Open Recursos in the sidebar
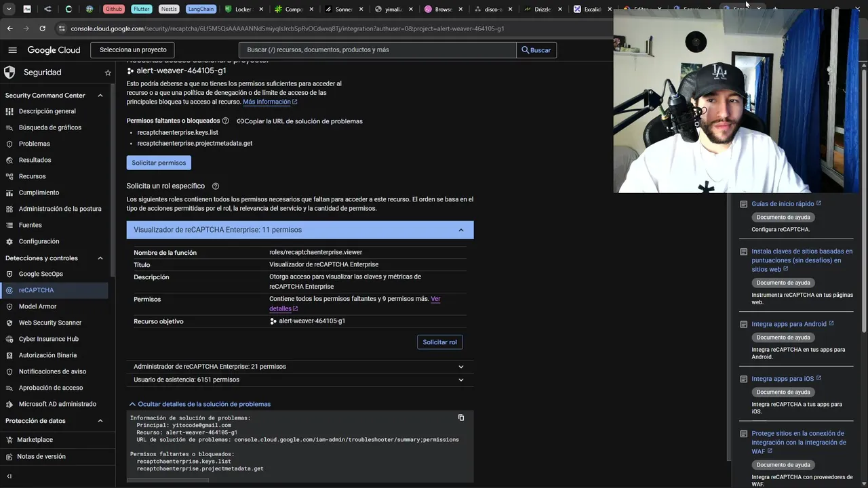Viewport: 868px width, 488px height. 54,176
